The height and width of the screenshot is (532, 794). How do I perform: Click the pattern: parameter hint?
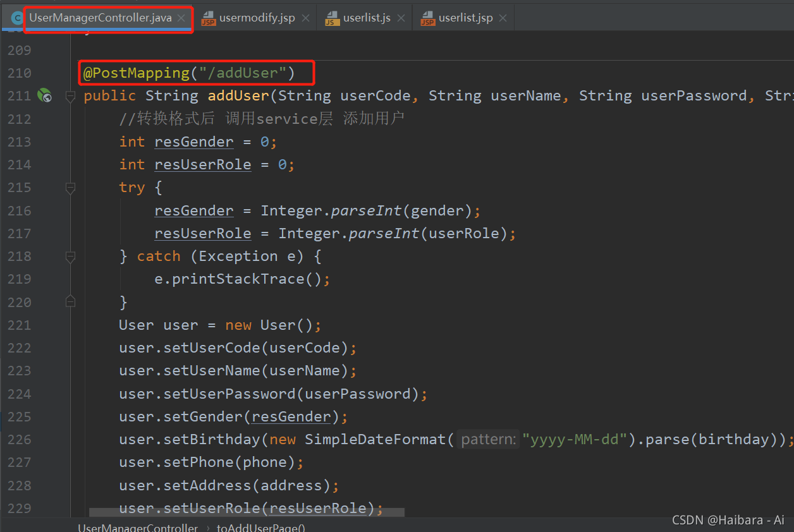[489, 440]
